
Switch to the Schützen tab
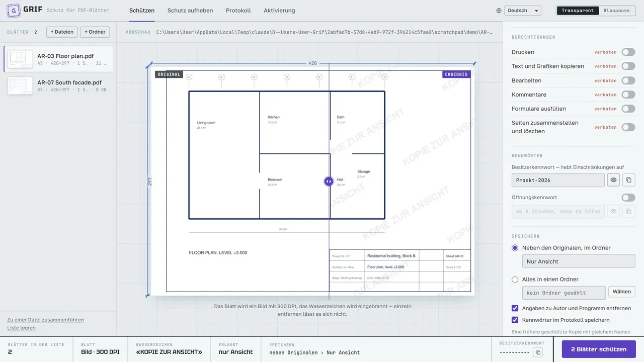[142, 11]
